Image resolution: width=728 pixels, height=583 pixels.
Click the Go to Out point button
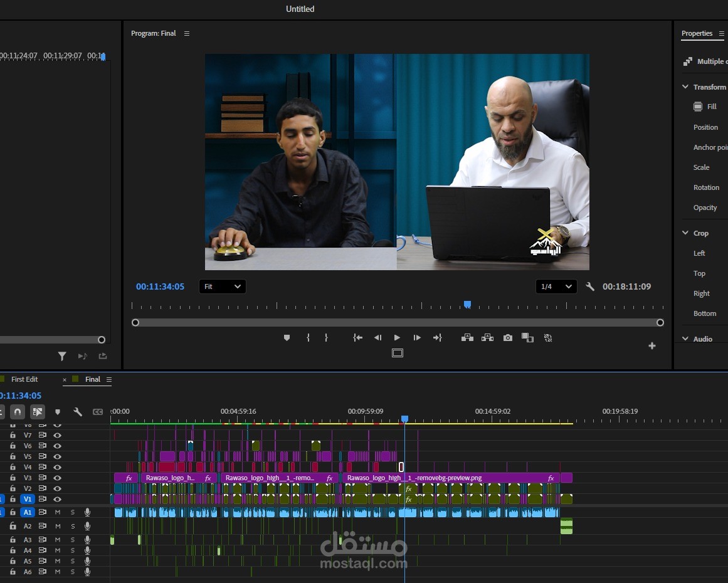point(437,338)
